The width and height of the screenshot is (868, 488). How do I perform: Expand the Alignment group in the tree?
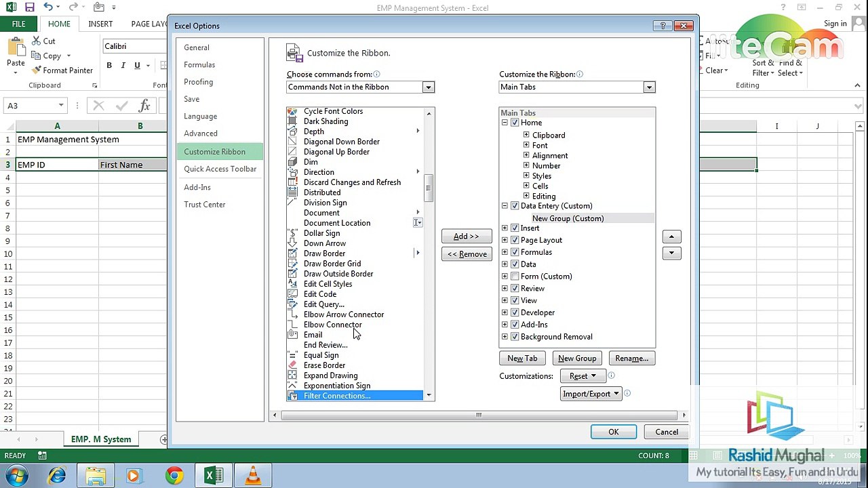coord(526,155)
